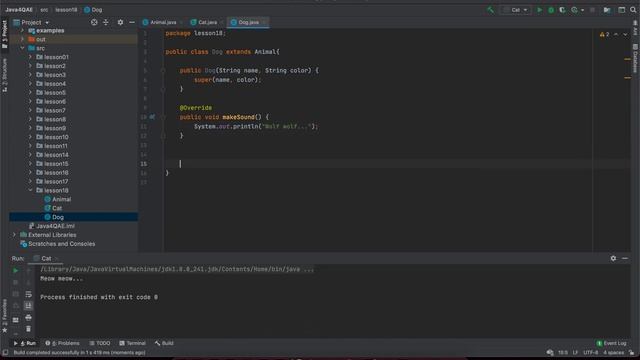
Task: Clear all Run console output with the trash icon
Action: [x=28, y=329]
